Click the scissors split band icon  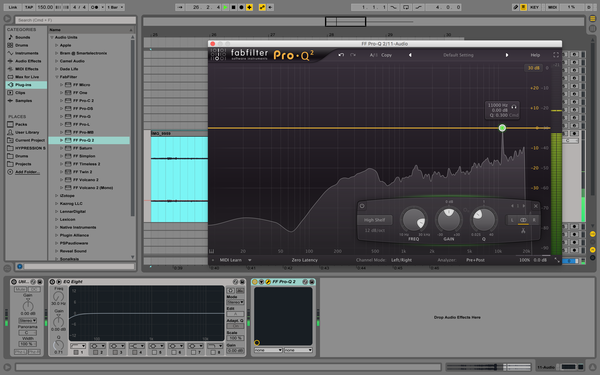click(523, 231)
